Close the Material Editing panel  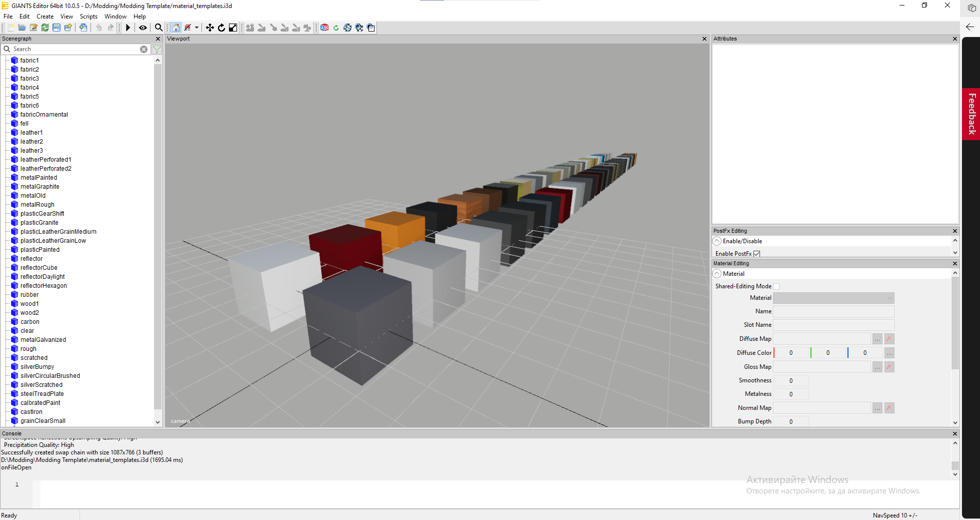point(954,263)
